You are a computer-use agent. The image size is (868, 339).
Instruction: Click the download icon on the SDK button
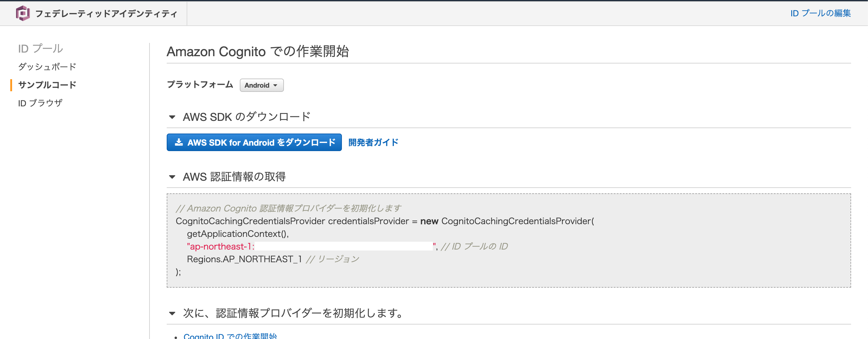179,142
